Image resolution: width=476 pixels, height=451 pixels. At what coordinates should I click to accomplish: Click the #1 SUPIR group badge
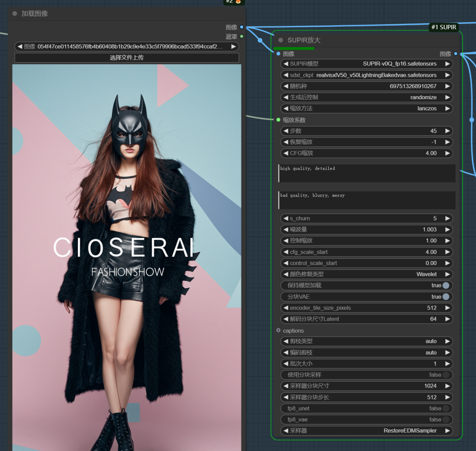click(443, 27)
